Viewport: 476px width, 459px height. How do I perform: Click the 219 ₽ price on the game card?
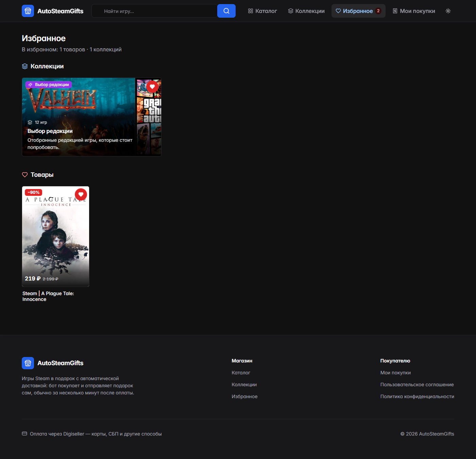(x=33, y=278)
